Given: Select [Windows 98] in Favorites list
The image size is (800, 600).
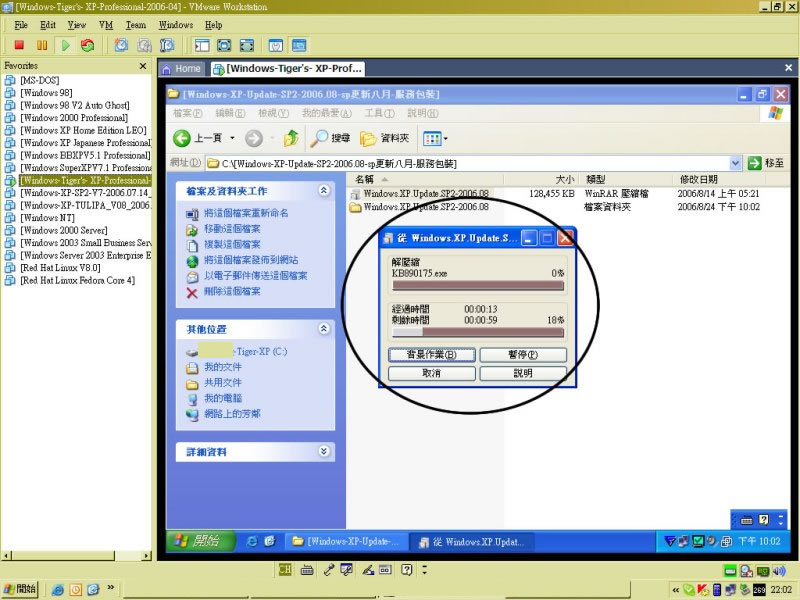Looking at the screenshot, I should pos(46,93).
